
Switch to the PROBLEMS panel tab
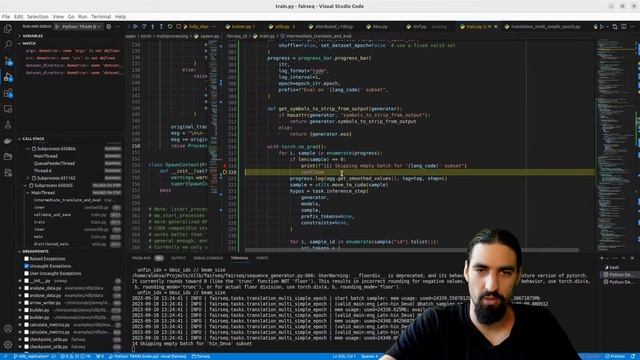point(141,258)
